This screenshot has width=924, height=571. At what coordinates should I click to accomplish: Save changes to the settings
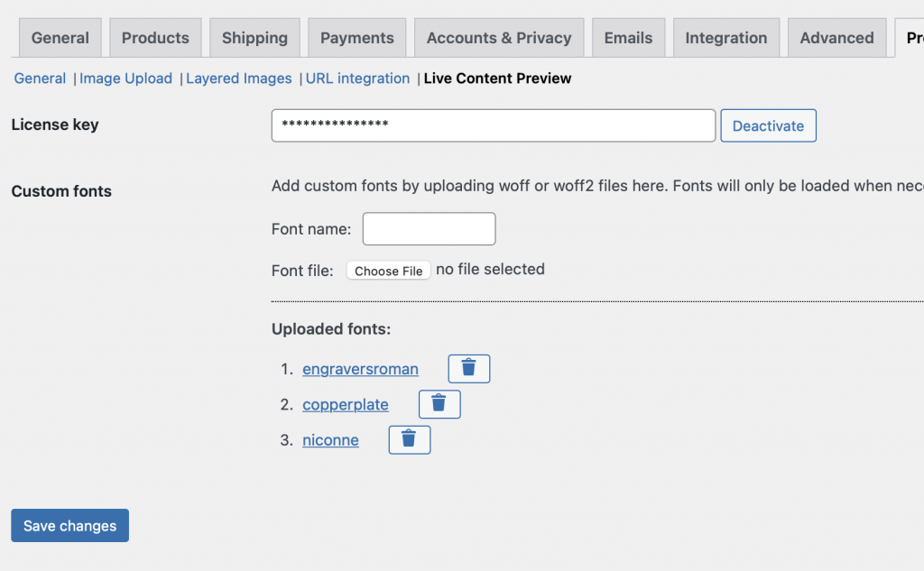[x=69, y=525]
